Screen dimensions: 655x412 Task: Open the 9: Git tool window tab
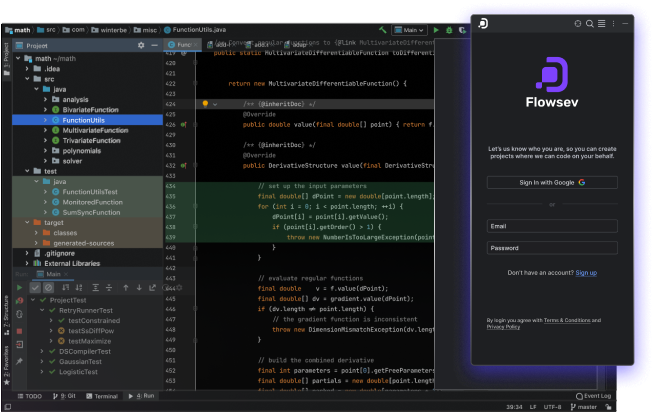[64, 396]
